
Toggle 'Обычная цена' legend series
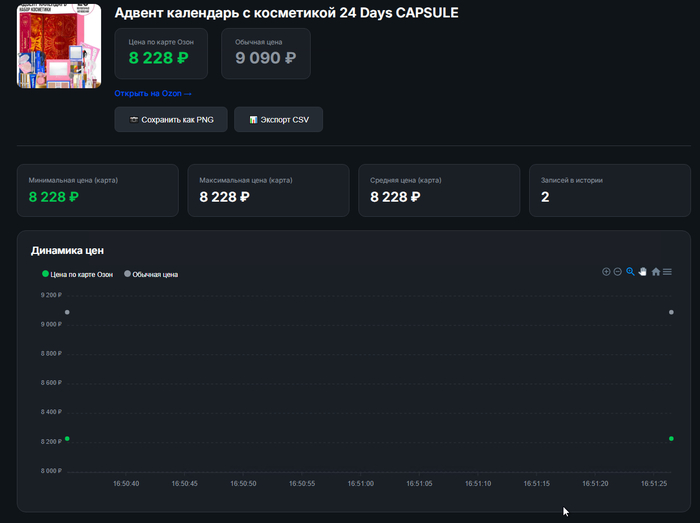[151, 274]
